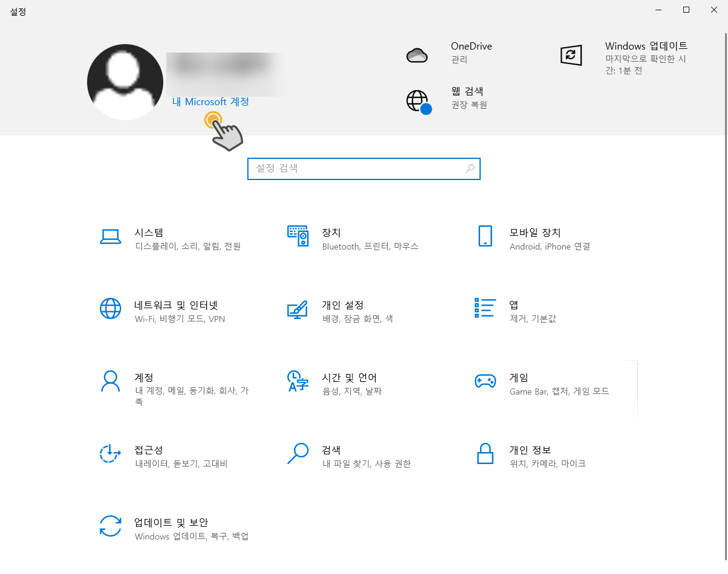Click the Personalization paintbrush icon
728x574 pixels.
click(x=297, y=309)
